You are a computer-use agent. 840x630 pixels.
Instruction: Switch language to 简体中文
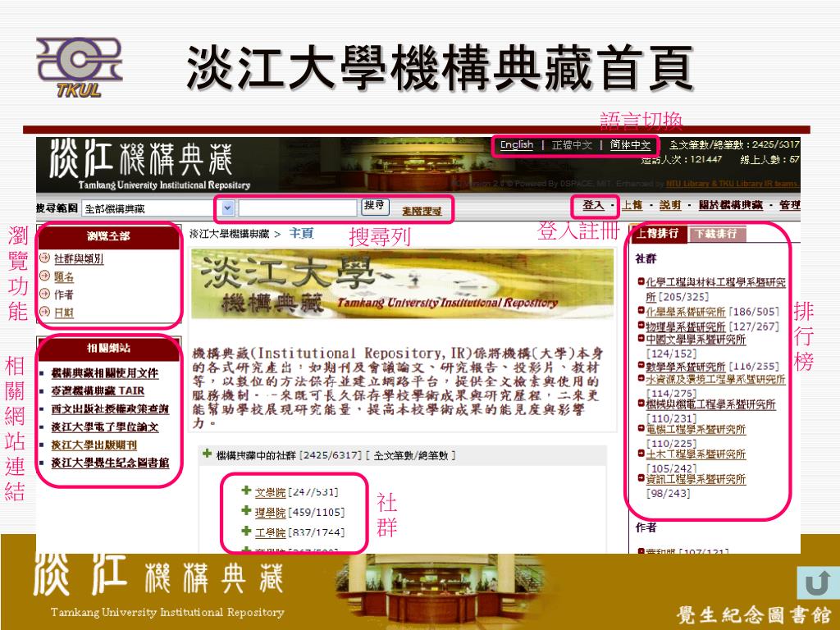click(x=630, y=144)
